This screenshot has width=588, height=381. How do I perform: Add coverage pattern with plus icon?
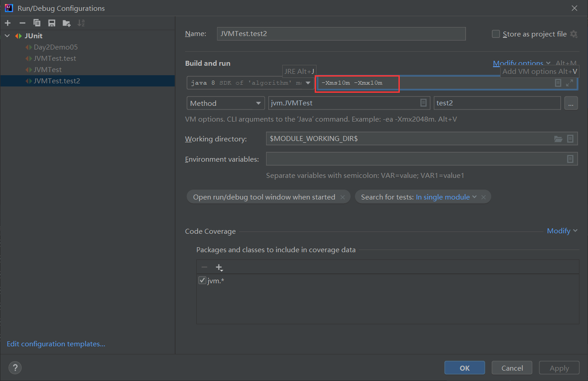(219, 268)
